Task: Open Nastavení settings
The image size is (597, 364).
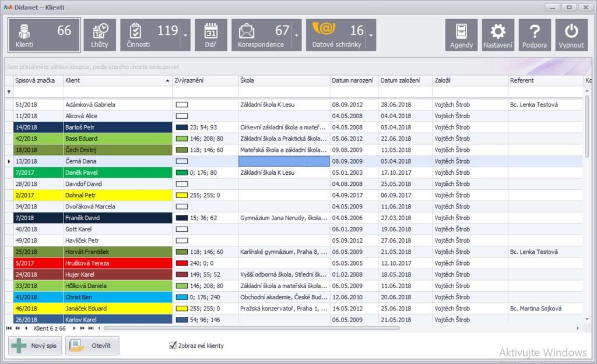Action: 498,35
